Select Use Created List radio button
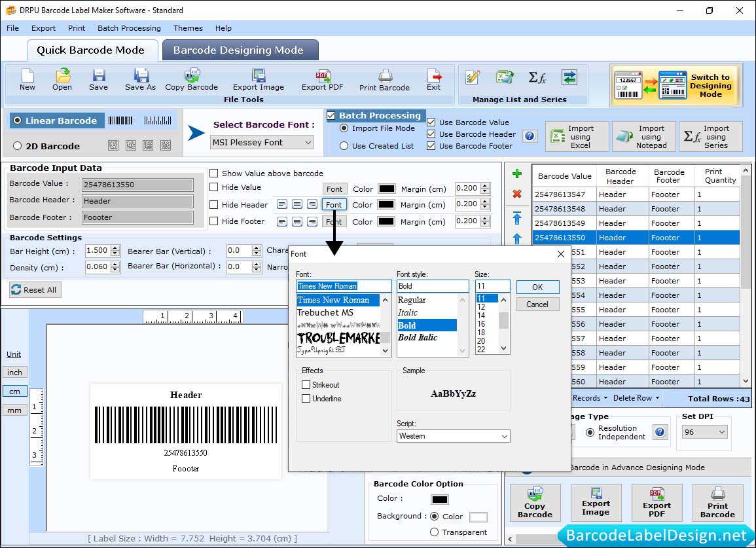This screenshot has height=548, width=756. click(344, 146)
